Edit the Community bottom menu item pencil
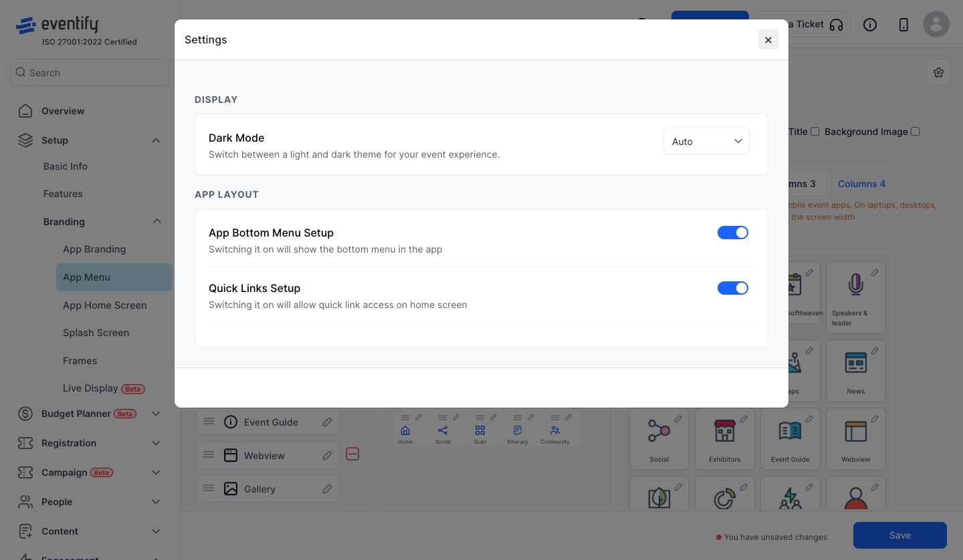The height and width of the screenshot is (560, 963). (x=568, y=417)
